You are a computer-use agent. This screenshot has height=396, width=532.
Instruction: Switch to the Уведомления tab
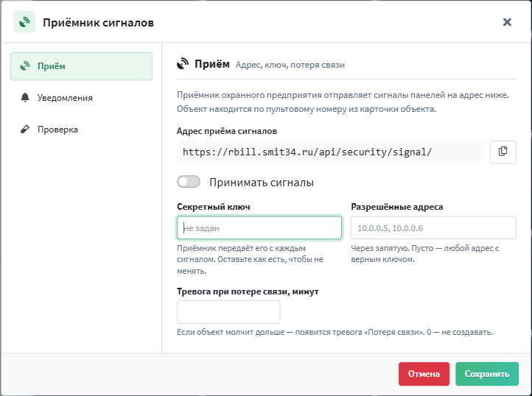tap(82, 98)
